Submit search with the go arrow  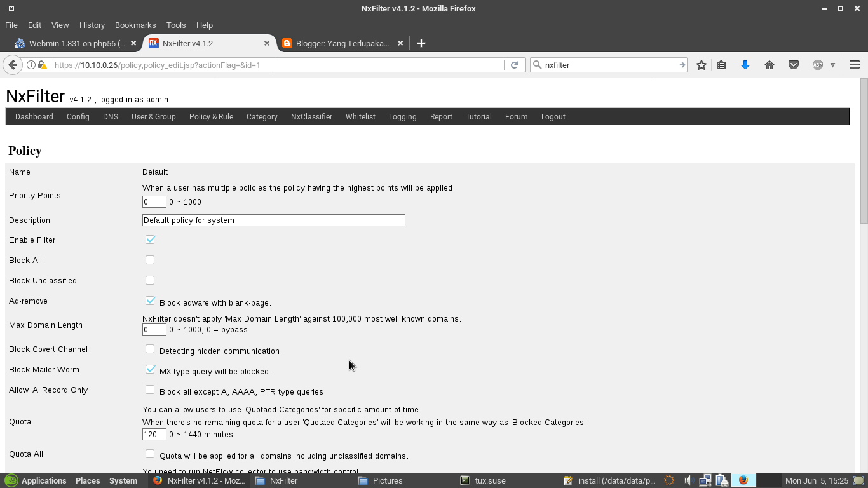tap(682, 65)
